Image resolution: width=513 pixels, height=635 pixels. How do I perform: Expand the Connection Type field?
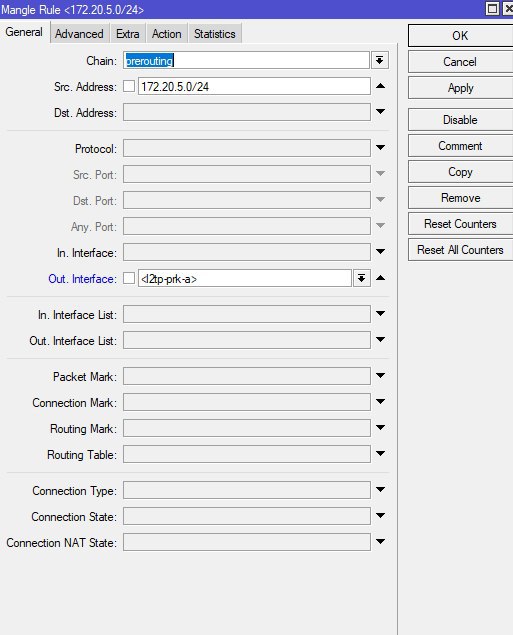380,489
